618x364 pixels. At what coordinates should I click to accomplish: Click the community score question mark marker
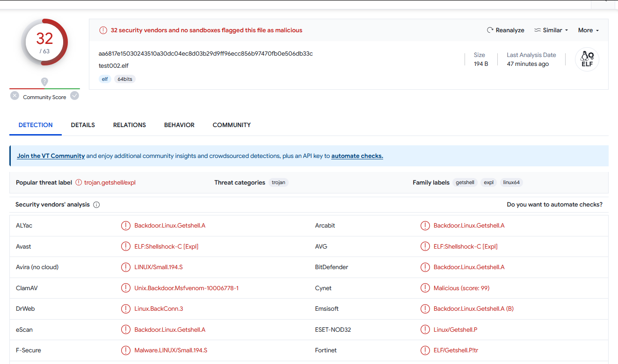tap(44, 82)
